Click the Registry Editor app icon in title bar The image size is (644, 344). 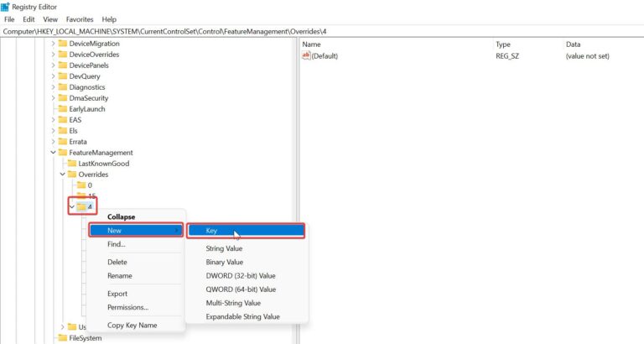6,6
